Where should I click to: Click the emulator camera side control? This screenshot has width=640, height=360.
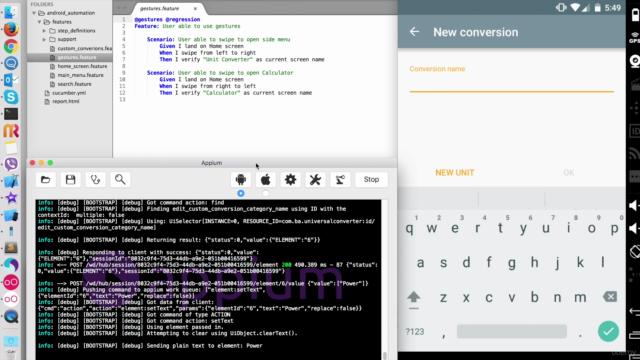635,61
